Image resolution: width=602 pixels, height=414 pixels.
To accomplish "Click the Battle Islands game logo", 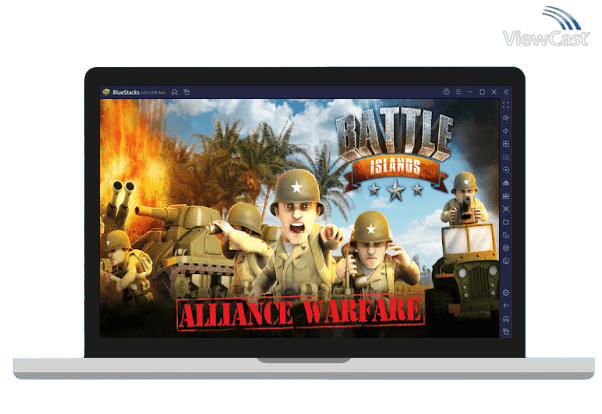I will 395,154.
